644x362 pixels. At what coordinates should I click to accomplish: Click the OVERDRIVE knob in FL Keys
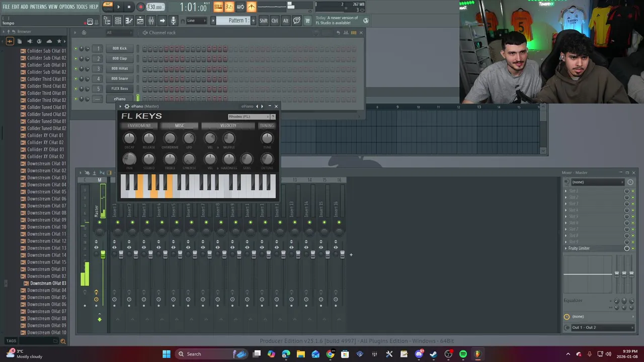point(170,138)
